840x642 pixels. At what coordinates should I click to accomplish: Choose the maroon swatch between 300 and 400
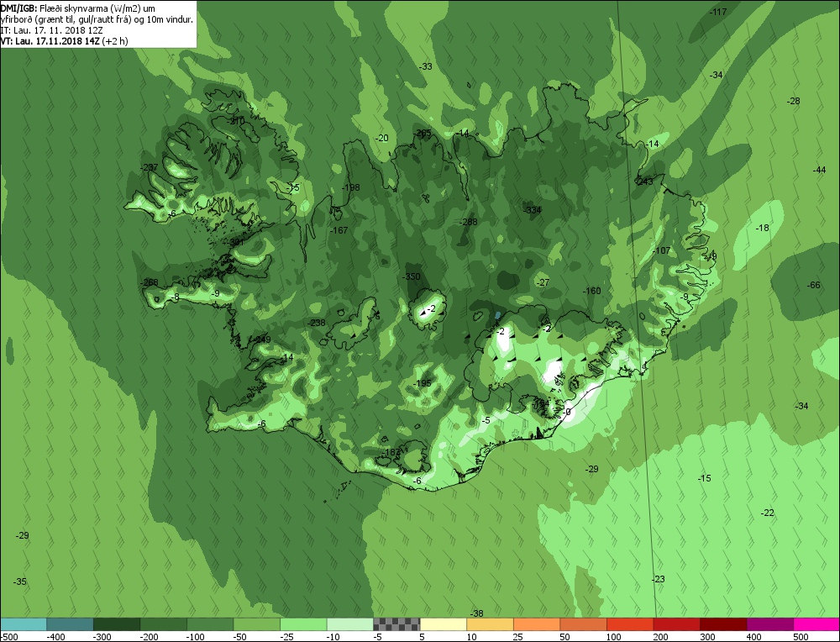pyautogui.click(x=722, y=624)
